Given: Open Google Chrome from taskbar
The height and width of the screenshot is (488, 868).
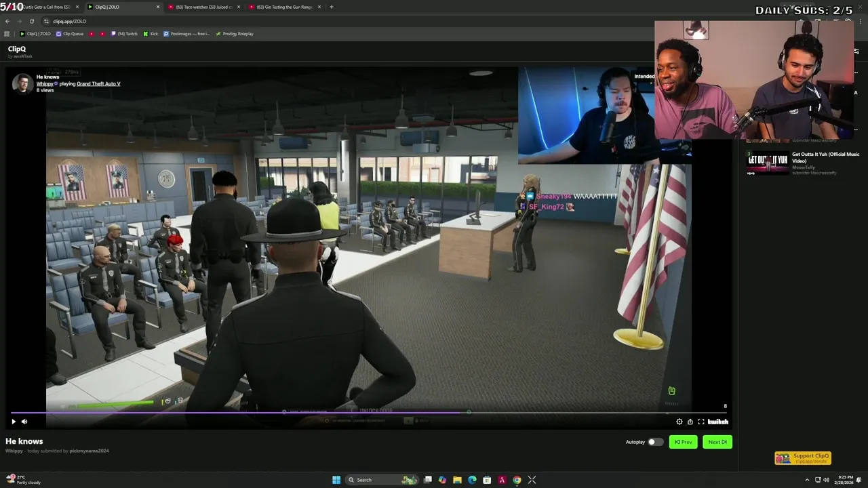Looking at the screenshot, I should coord(517,480).
